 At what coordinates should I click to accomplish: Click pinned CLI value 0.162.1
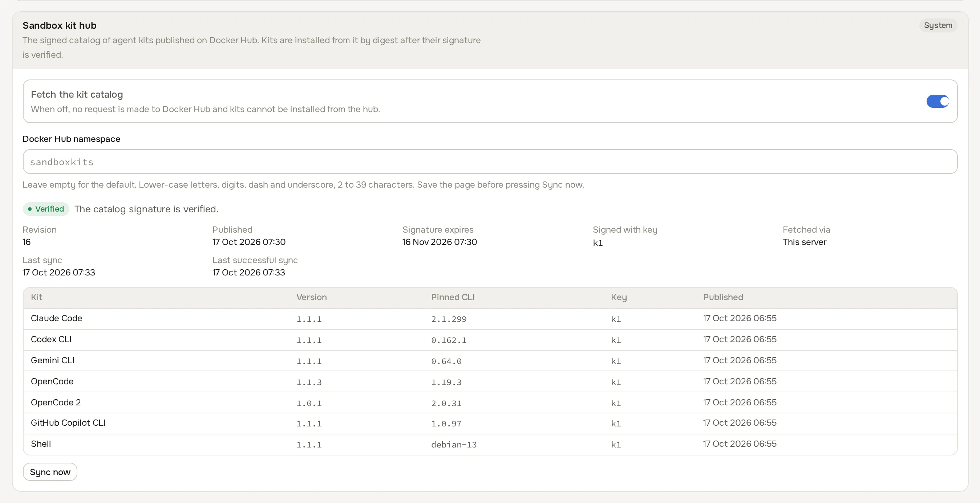[449, 340]
